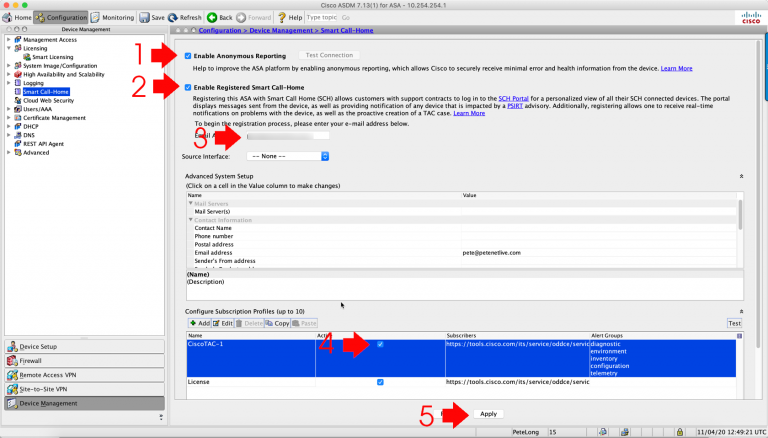This screenshot has width=768, height=438.
Task: Collapse Configure Subscription Profiles section
Action: point(741,312)
